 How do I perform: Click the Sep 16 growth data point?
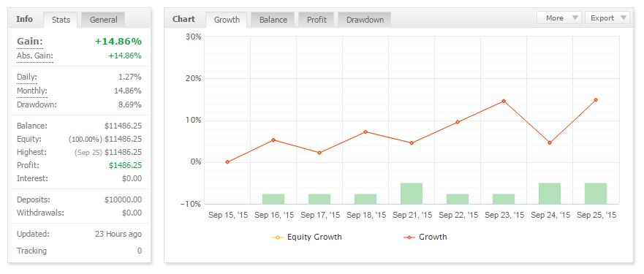coord(273,140)
